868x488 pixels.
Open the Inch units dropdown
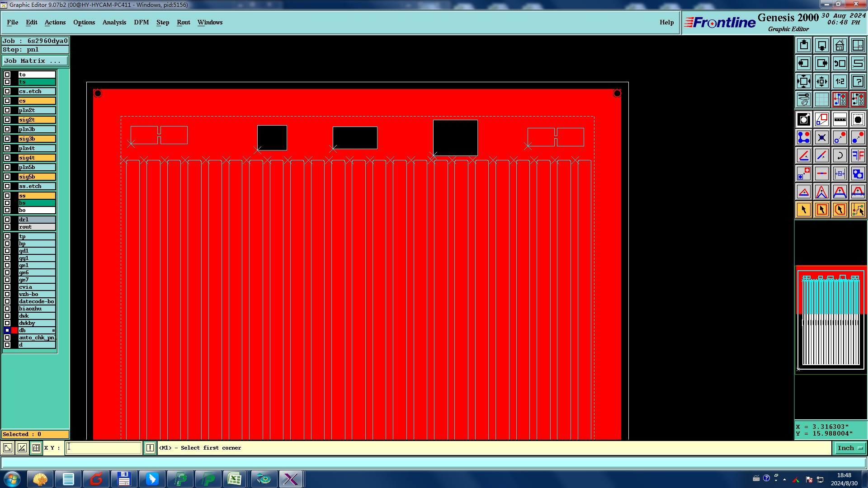click(x=850, y=448)
